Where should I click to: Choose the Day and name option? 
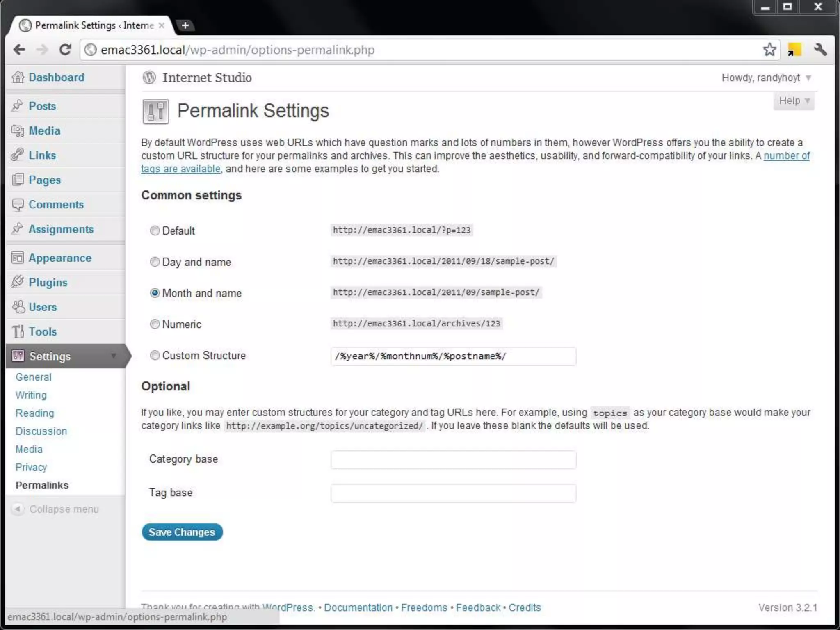point(155,262)
